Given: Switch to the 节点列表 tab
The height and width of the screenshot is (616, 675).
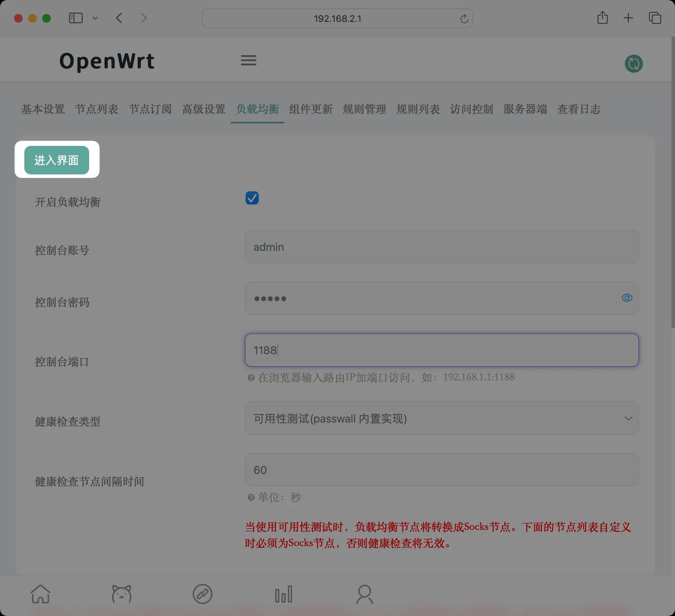Looking at the screenshot, I should [97, 109].
